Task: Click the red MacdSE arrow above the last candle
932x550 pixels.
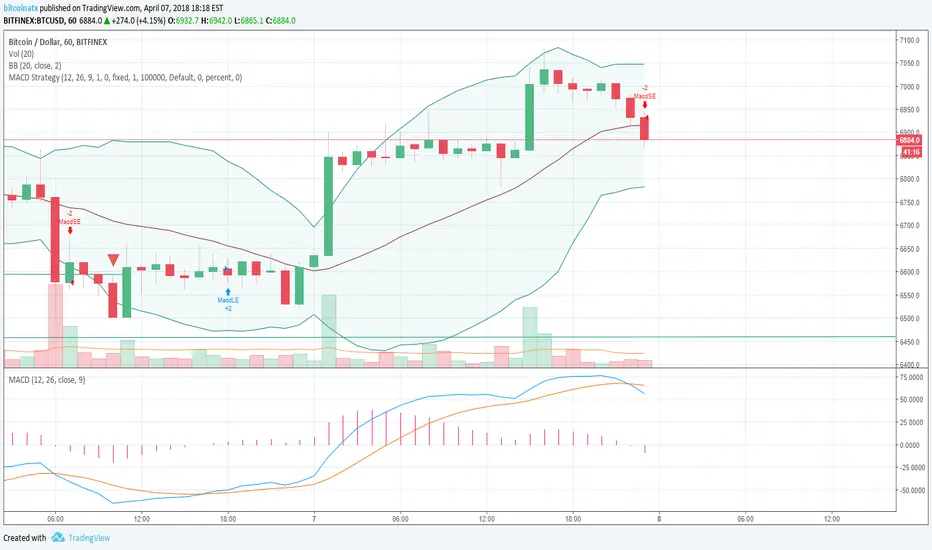Action: (x=645, y=105)
